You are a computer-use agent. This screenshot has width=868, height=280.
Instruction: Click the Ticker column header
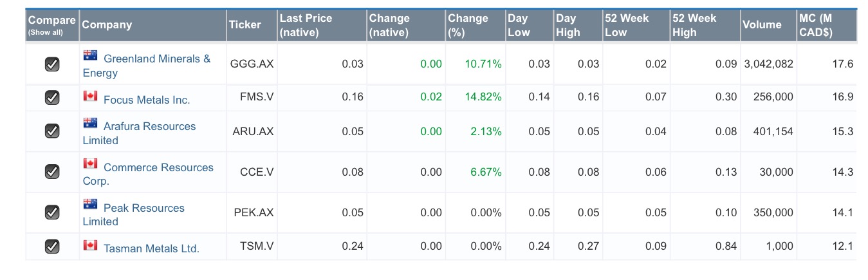click(x=245, y=25)
